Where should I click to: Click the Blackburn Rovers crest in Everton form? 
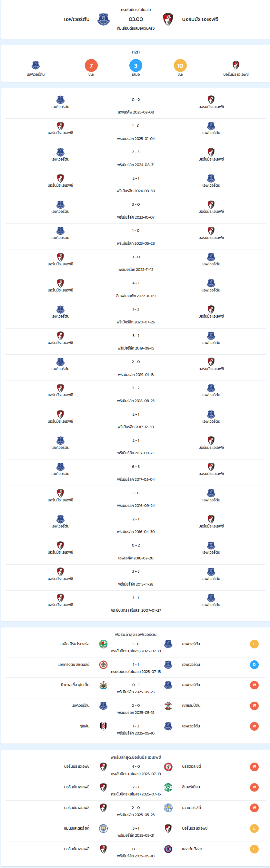pos(104,644)
